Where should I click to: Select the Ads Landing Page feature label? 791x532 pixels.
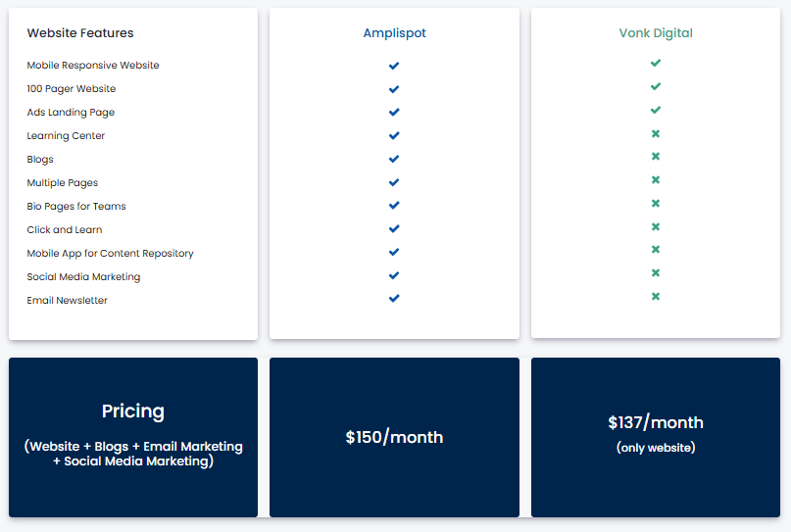tap(71, 113)
